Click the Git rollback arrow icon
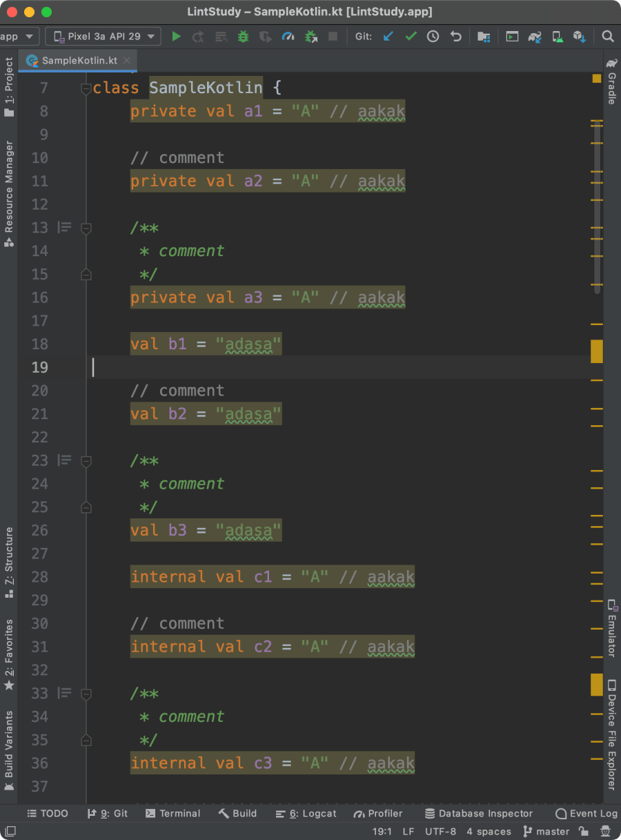 coord(455,37)
